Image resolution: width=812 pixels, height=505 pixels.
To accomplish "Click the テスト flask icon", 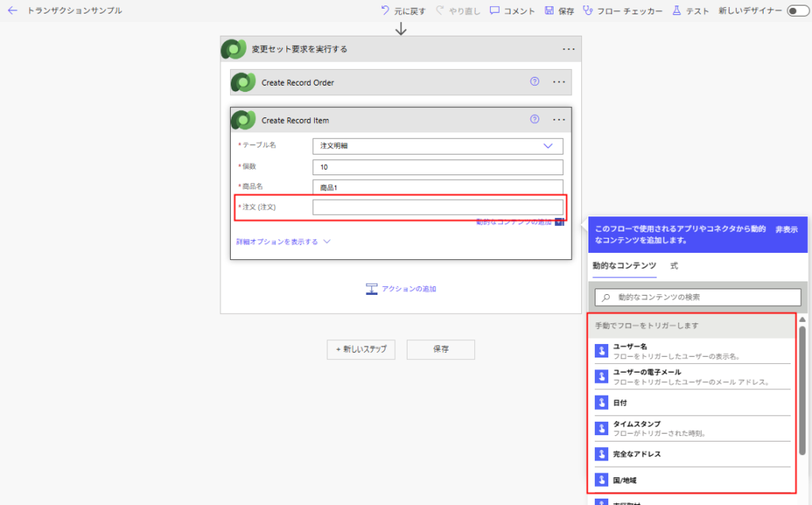I will click(676, 11).
